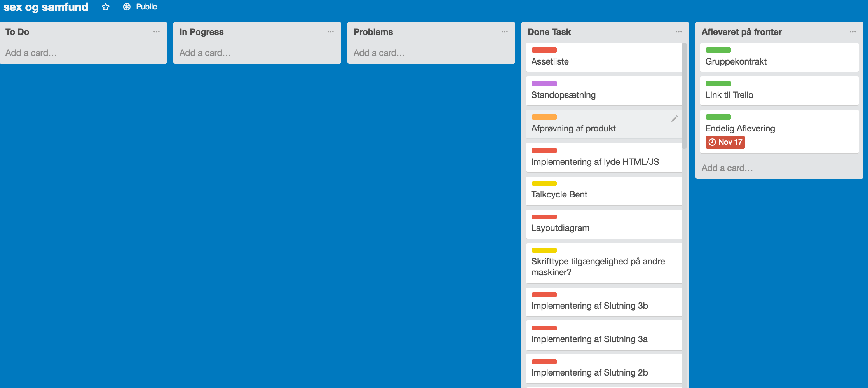Screen dimensions: 868x388
Task: Click yellow label on Skrifttype tilgængelighed card
Action: click(544, 250)
